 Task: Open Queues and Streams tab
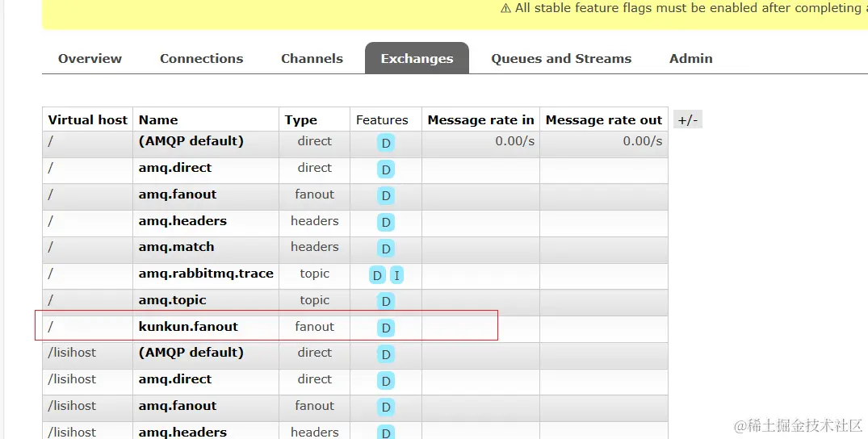tap(561, 59)
